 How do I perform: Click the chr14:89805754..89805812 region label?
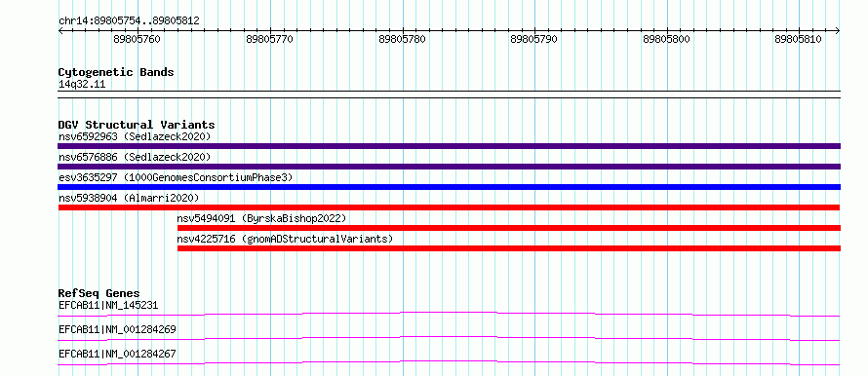(129, 21)
